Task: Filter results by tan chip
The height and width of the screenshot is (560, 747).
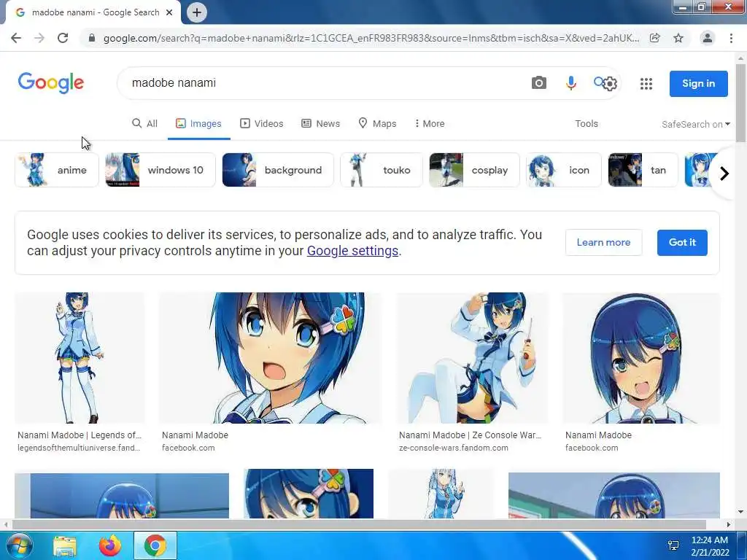Action: point(643,170)
